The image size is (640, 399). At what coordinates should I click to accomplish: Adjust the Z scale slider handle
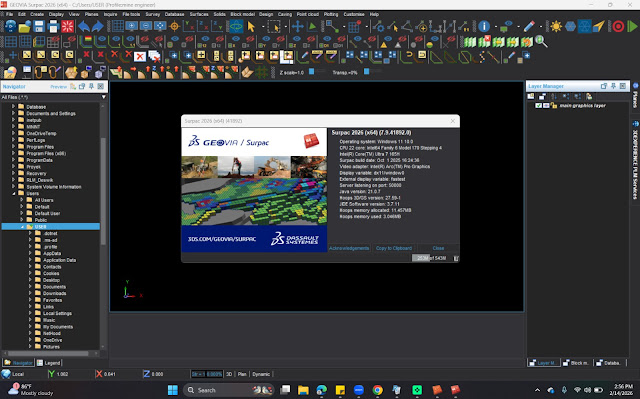tap(311, 71)
